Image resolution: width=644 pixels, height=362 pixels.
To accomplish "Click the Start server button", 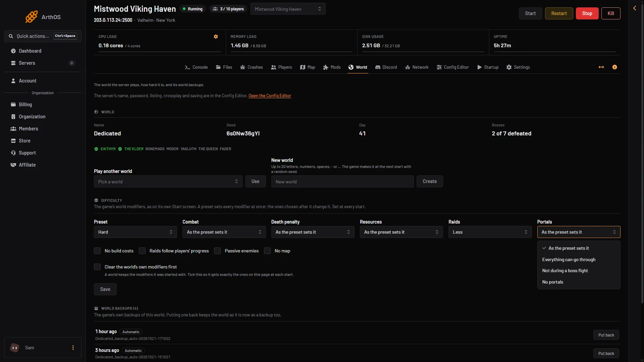I will (x=530, y=13).
